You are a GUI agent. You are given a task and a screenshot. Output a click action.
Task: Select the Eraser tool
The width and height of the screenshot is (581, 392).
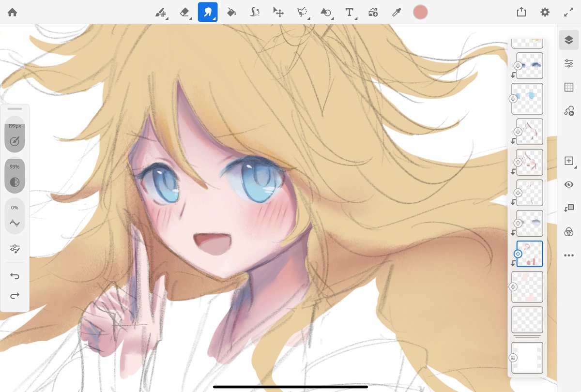[x=184, y=13]
